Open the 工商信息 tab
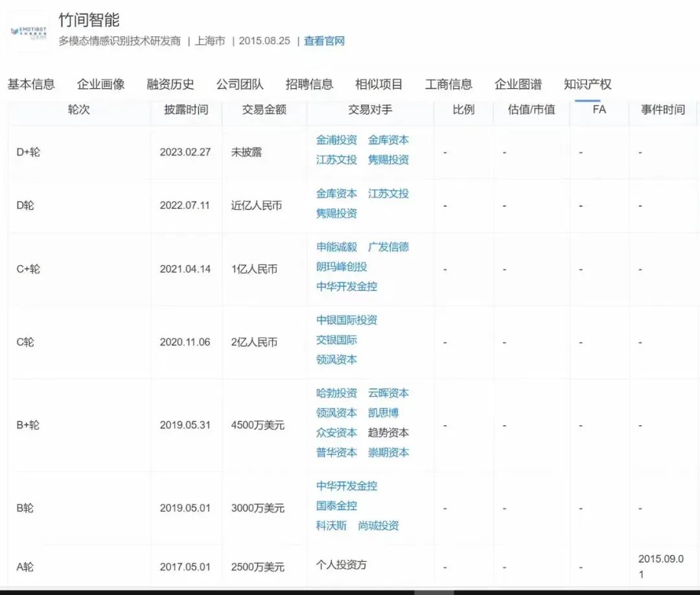This screenshot has width=700, height=595. pos(449,84)
